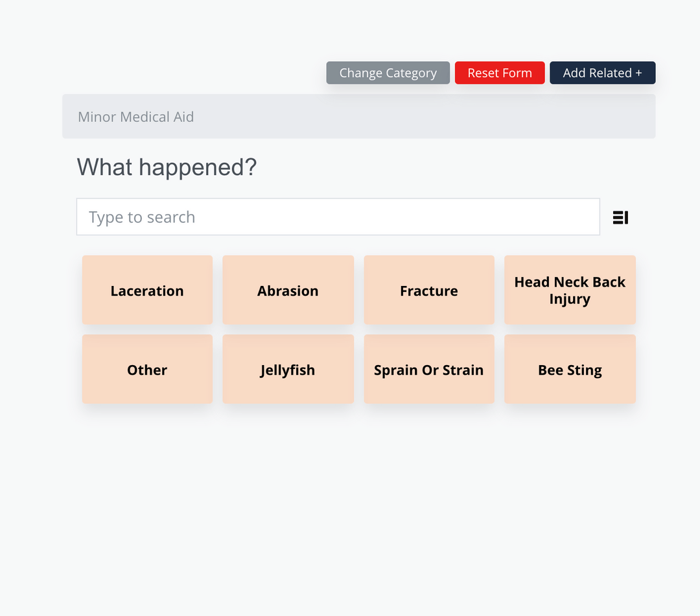Choose the Other incident tile
Image resolution: width=700 pixels, height=616 pixels.
pyautogui.click(x=146, y=369)
